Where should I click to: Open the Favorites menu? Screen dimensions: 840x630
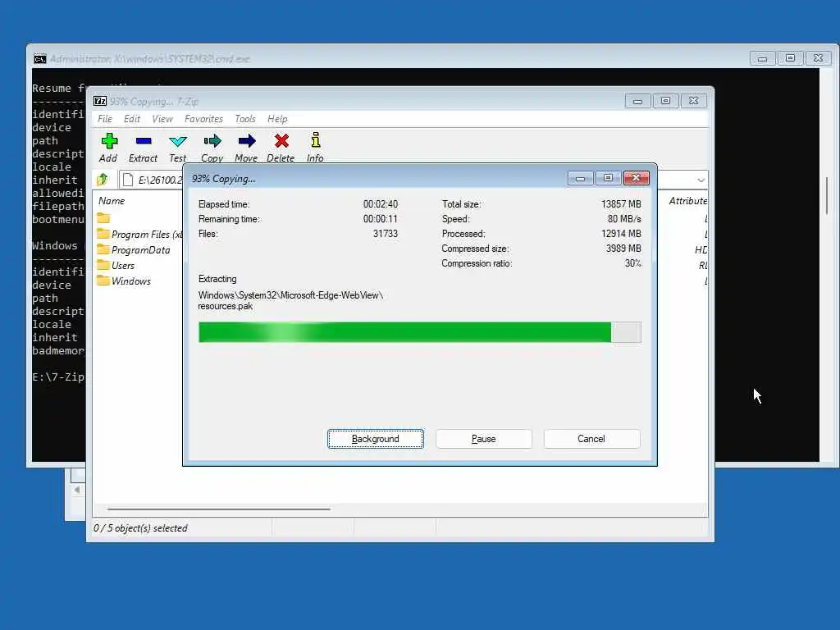[203, 119]
